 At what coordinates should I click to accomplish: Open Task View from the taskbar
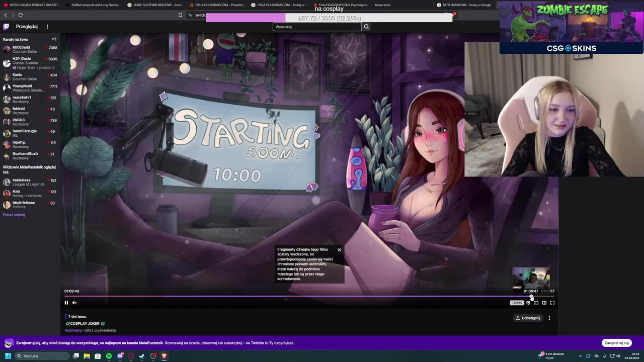coord(76,356)
